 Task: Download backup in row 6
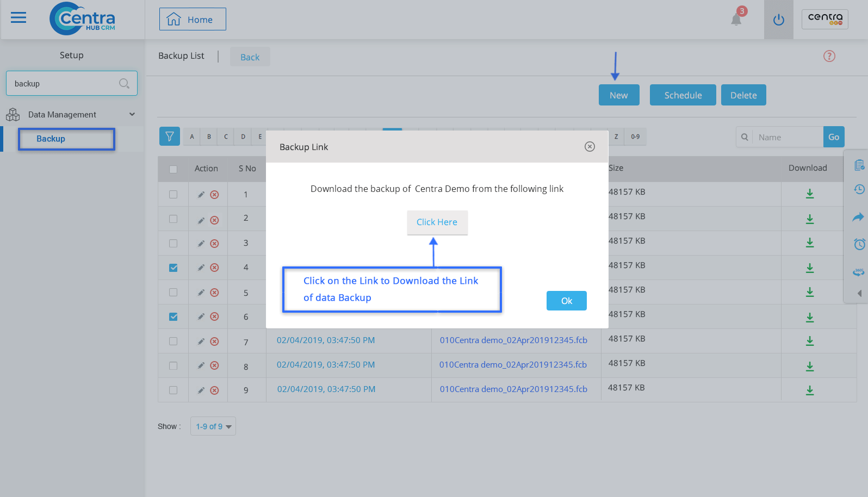[810, 317]
